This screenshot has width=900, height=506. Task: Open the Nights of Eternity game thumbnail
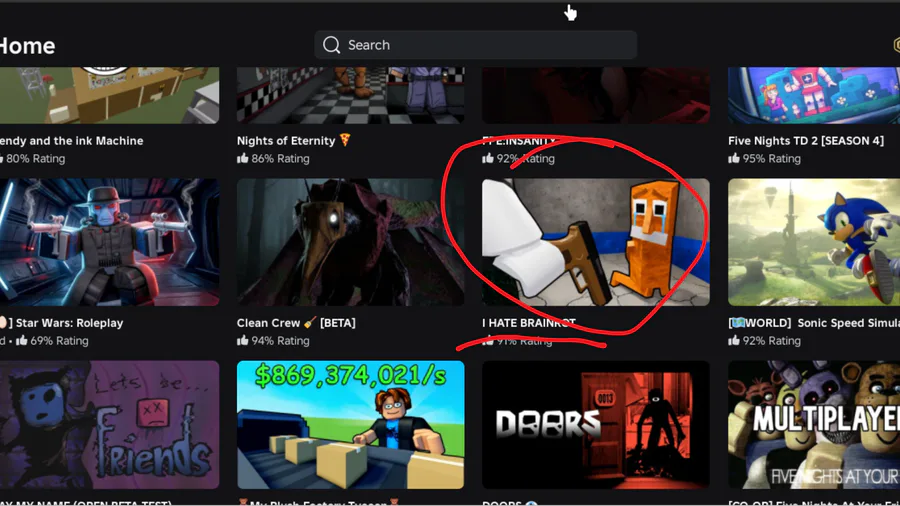[350, 95]
